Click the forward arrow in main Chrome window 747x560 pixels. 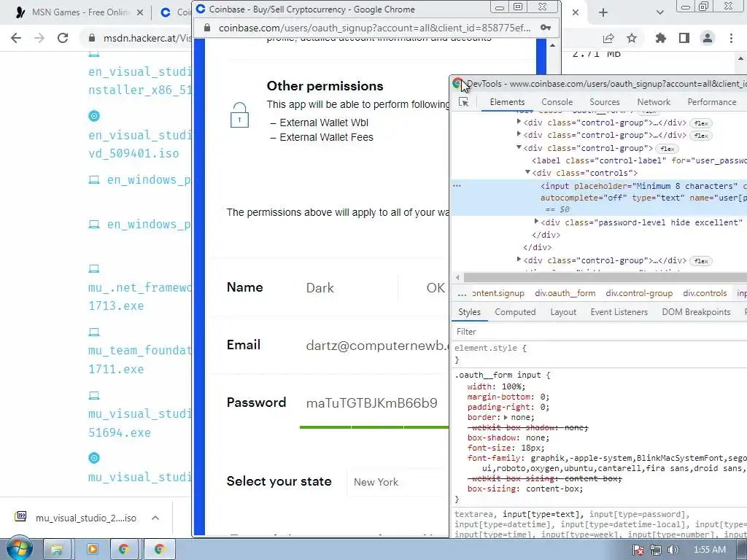(x=39, y=38)
